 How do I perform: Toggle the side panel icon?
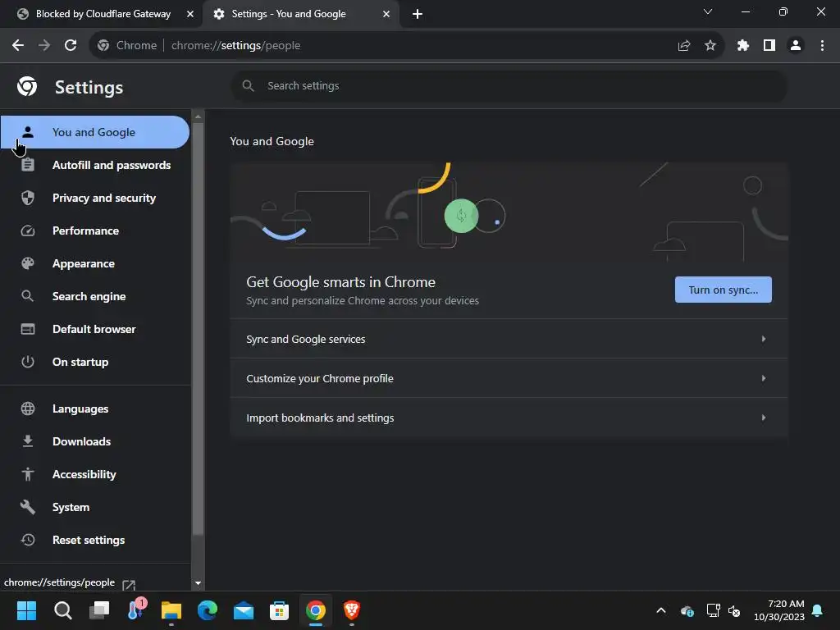point(769,46)
